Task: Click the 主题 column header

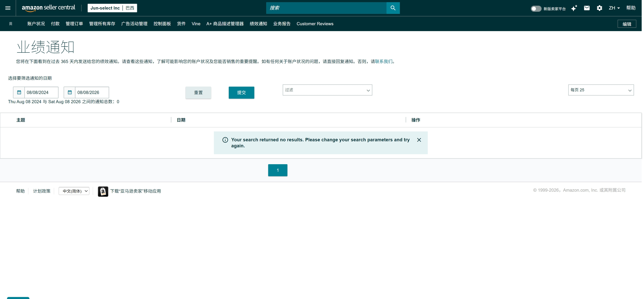Action: [21, 120]
